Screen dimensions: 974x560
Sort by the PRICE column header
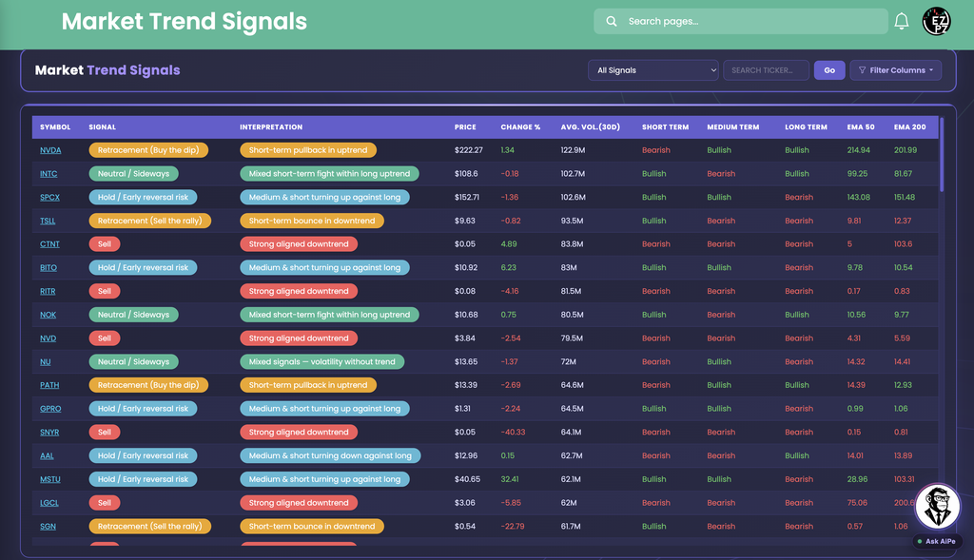click(465, 127)
